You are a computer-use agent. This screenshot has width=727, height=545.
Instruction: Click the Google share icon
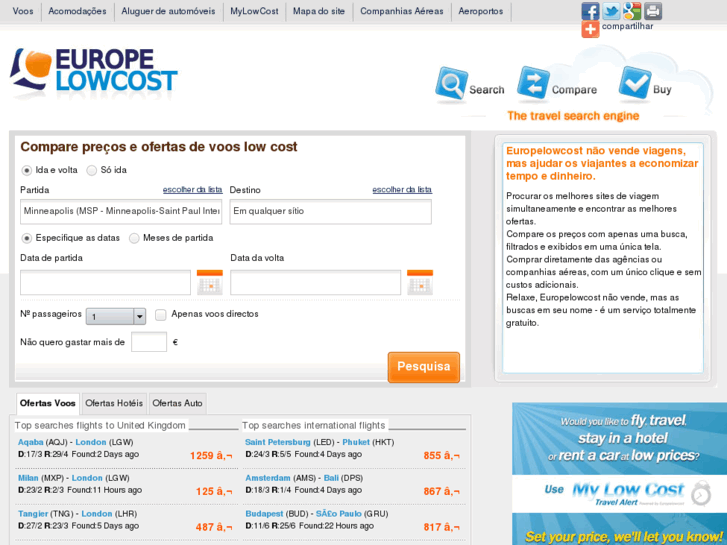tap(631, 11)
